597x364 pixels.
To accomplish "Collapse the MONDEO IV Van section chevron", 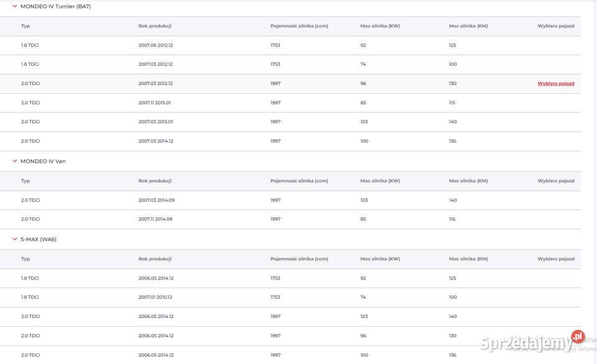I will click(14, 162).
